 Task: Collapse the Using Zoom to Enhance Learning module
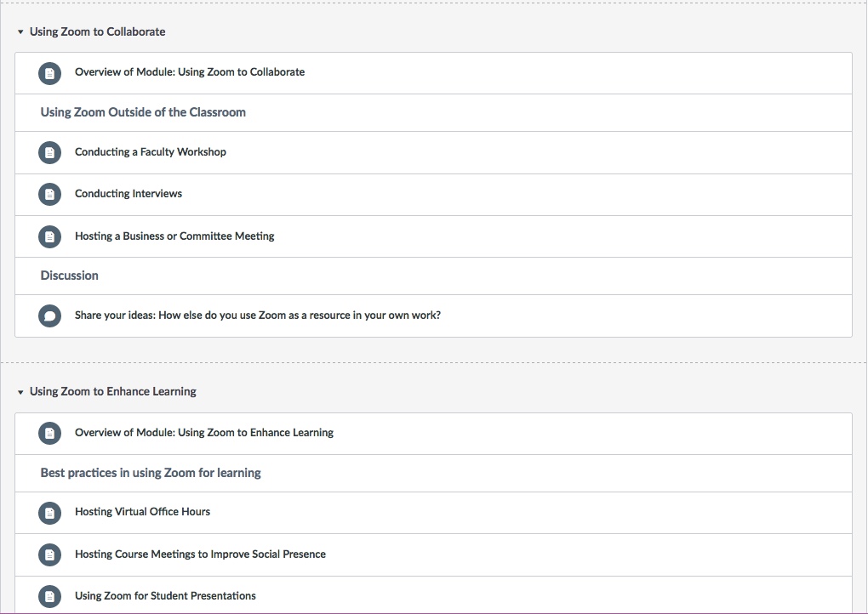pos(20,392)
